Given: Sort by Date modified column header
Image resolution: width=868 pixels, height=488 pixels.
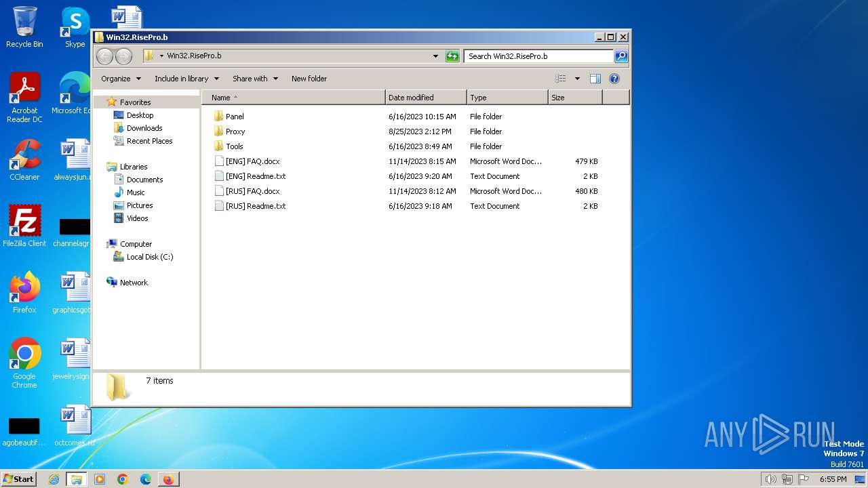Looking at the screenshot, I should 426,98.
